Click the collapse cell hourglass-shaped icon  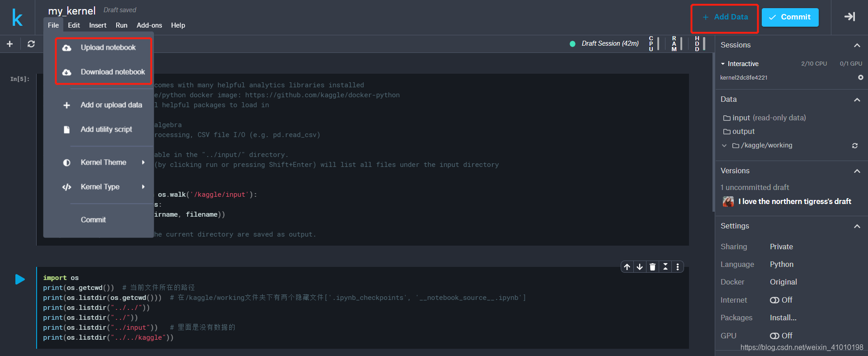[x=665, y=267]
